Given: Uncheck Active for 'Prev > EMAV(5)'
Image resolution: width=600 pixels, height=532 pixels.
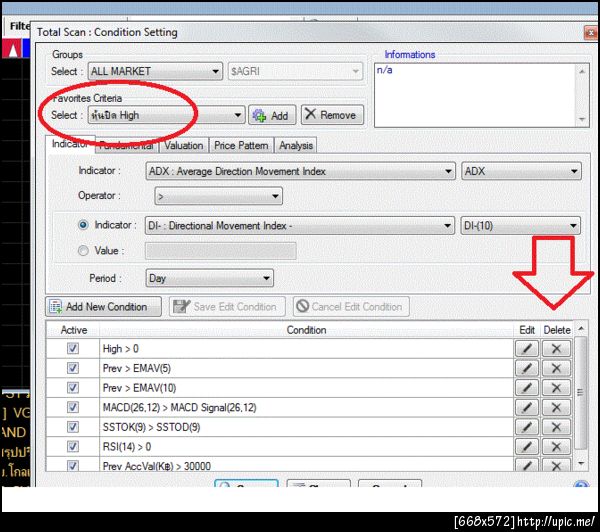Looking at the screenshot, I should [73, 368].
